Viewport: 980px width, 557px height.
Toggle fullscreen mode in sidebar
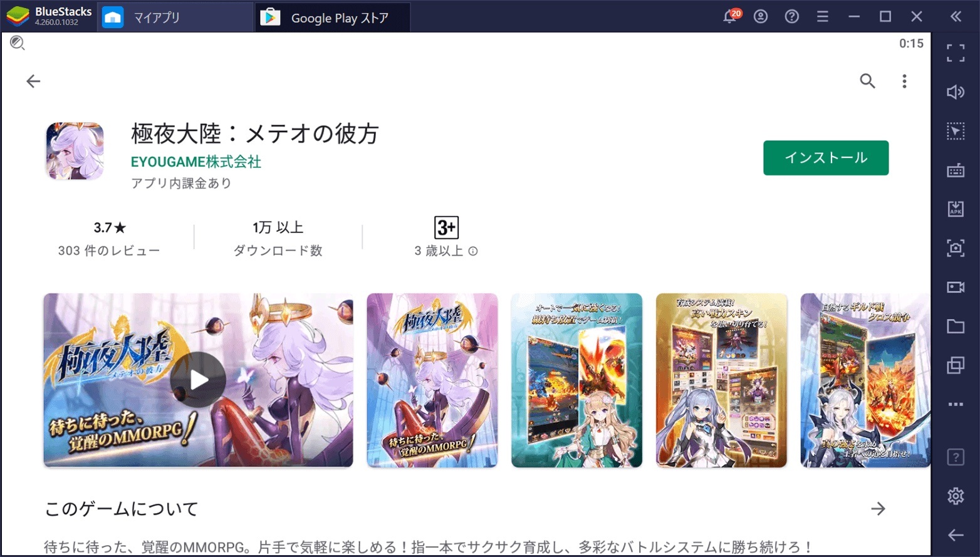(x=956, y=53)
